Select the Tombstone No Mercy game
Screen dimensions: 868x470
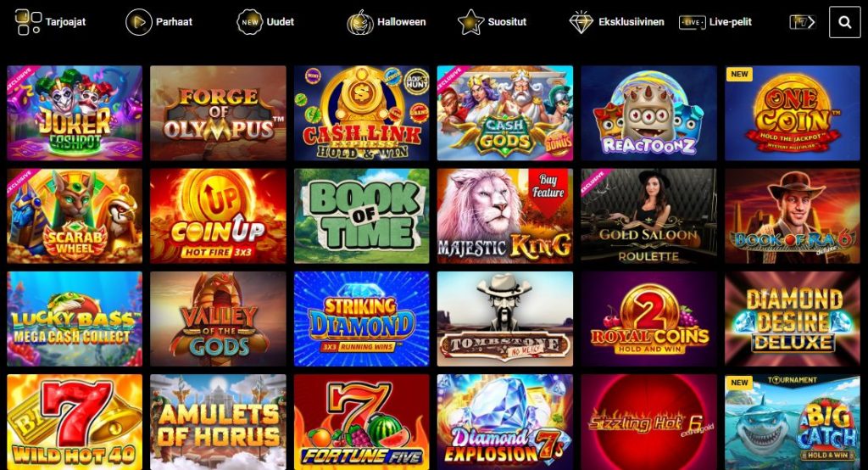click(x=505, y=319)
